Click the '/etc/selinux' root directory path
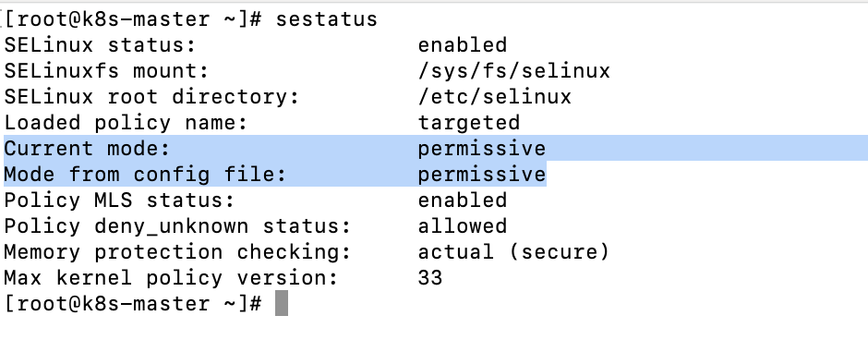Image resolution: width=868 pixels, height=340 pixels. coord(494,97)
